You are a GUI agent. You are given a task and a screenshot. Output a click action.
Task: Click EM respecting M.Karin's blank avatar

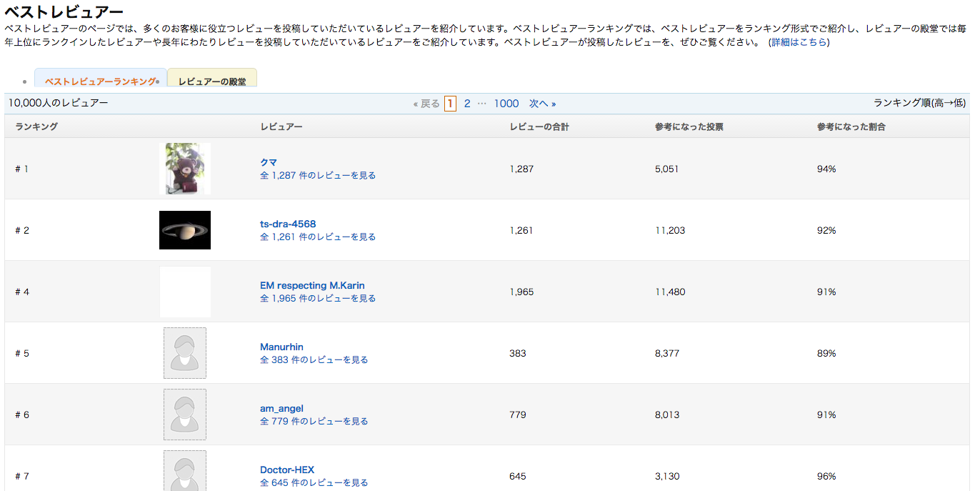pos(185,292)
